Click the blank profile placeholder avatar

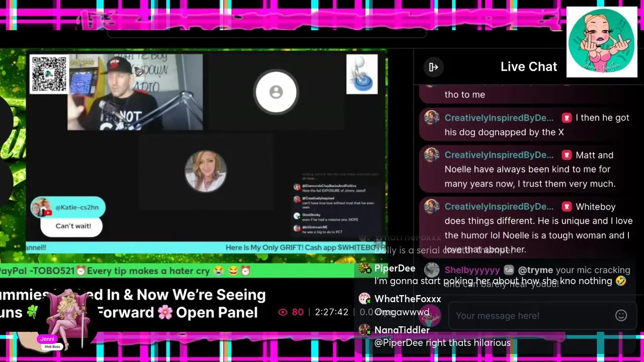[276, 92]
